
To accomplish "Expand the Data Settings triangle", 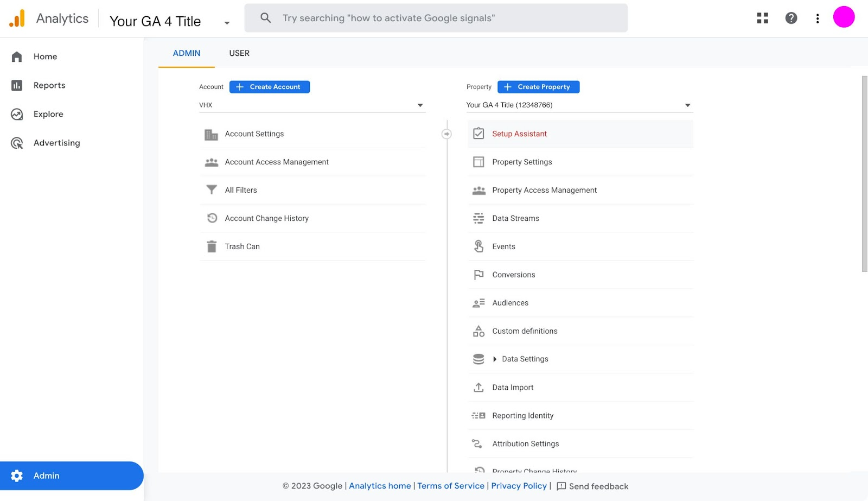I will [x=495, y=359].
